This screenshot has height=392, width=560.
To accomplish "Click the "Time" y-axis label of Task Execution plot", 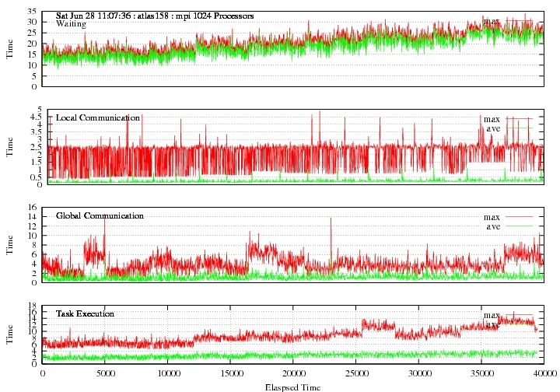I will 9,334.
